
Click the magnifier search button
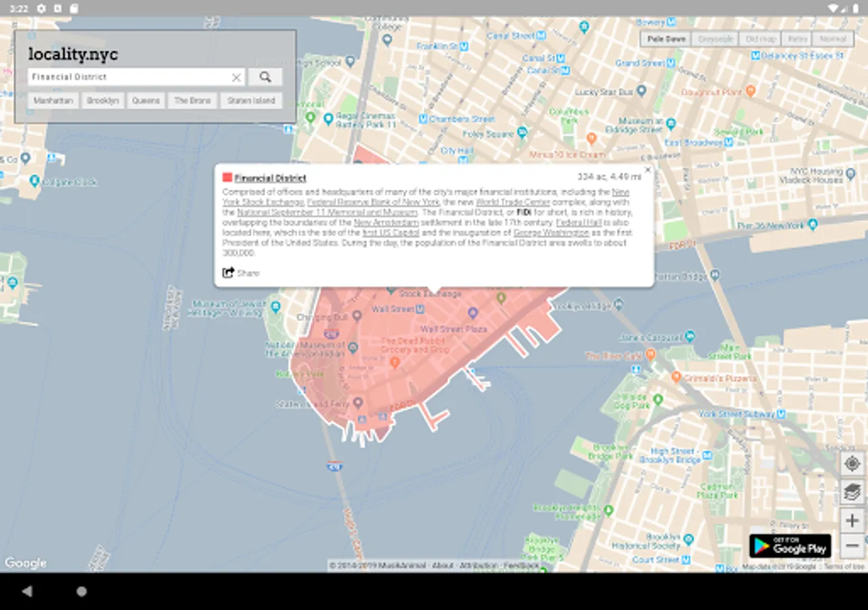click(x=265, y=77)
